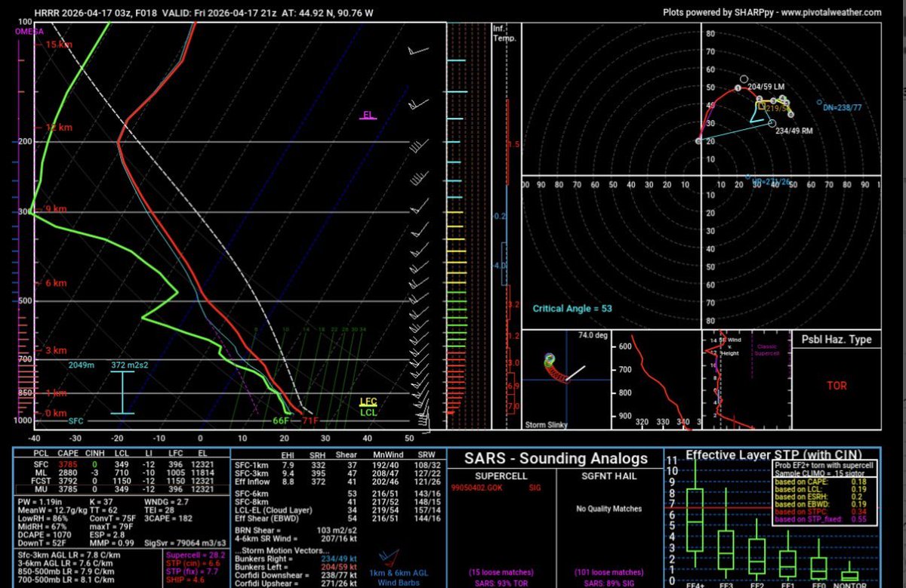Click the 'Effective Layer STP (with CIN)' title
Viewport: 906px width, 588px height.
tap(775, 454)
